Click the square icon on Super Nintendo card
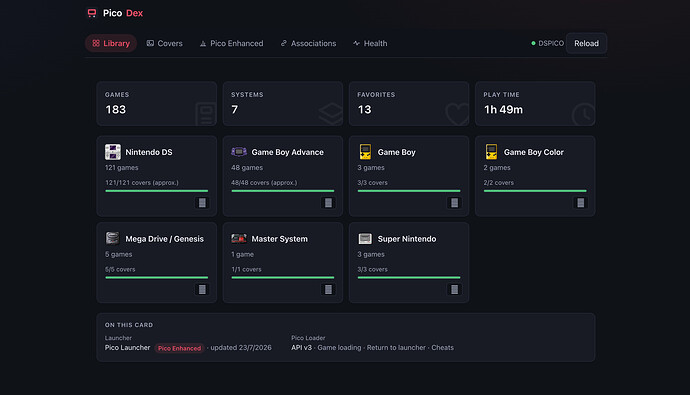Viewport: 690px width, 395px height. (x=455, y=289)
